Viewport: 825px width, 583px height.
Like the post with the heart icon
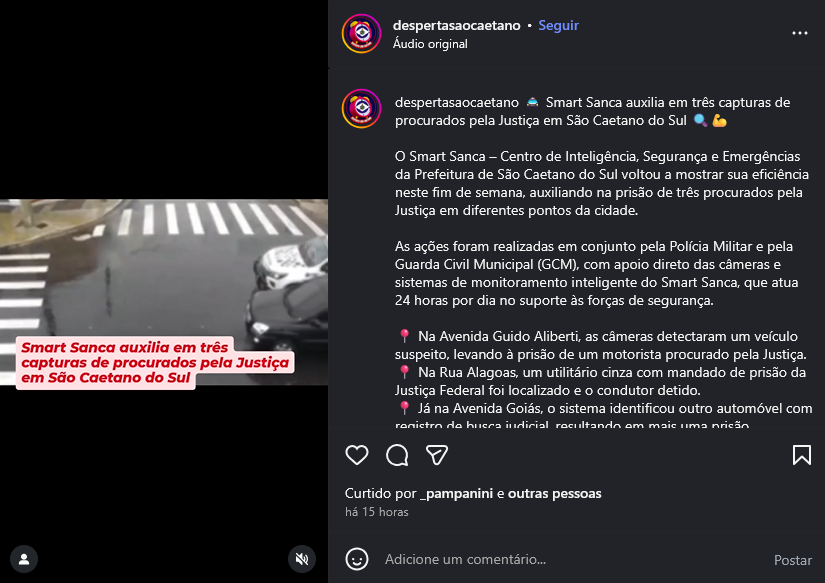pyautogui.click(x=357, y=455)
